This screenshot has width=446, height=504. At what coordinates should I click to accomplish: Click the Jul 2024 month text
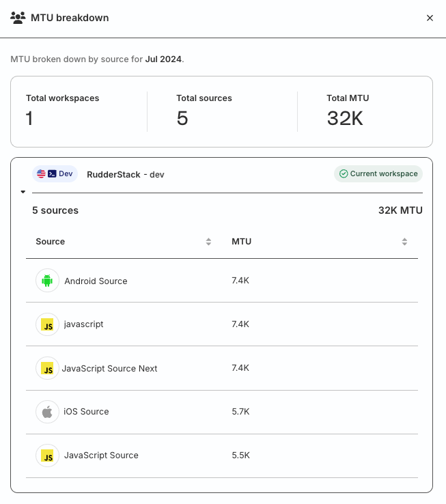163,59
